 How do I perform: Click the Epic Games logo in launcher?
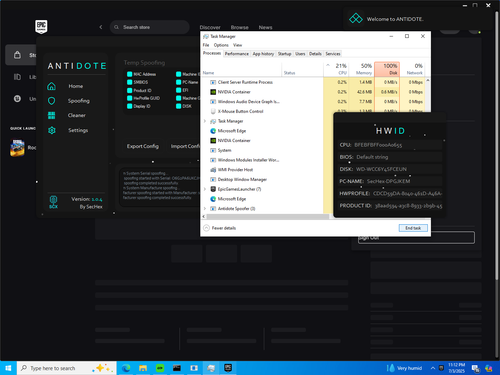coord(41,27)
